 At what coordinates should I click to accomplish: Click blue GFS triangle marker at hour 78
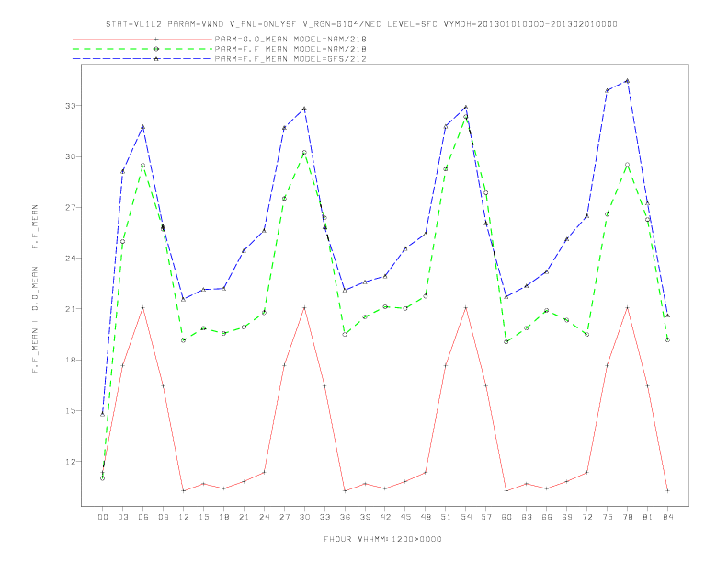click(627, 81)
